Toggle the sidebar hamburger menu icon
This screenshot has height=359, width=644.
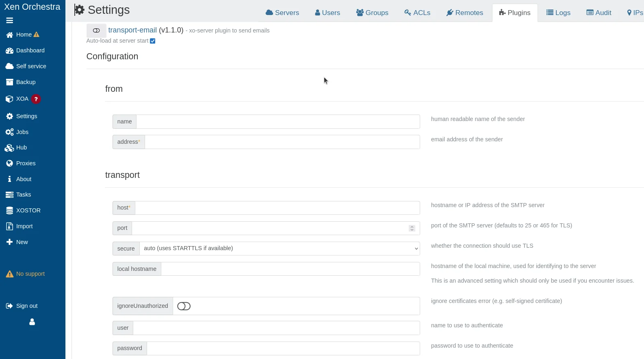tap(10, 21)
